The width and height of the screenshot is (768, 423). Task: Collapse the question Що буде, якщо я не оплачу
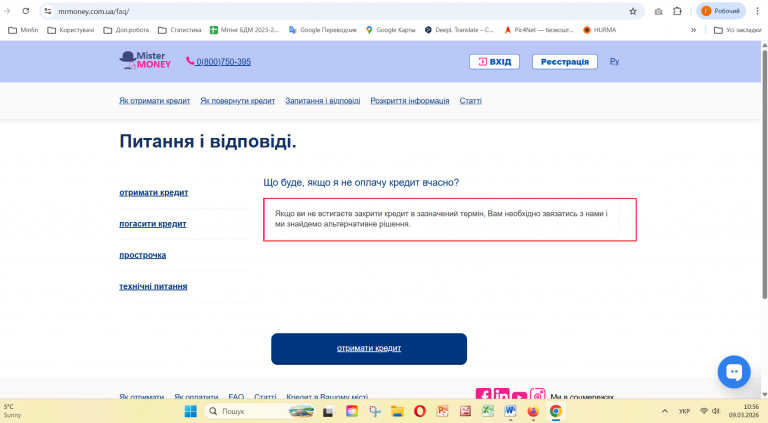click(x=361, y=183)
